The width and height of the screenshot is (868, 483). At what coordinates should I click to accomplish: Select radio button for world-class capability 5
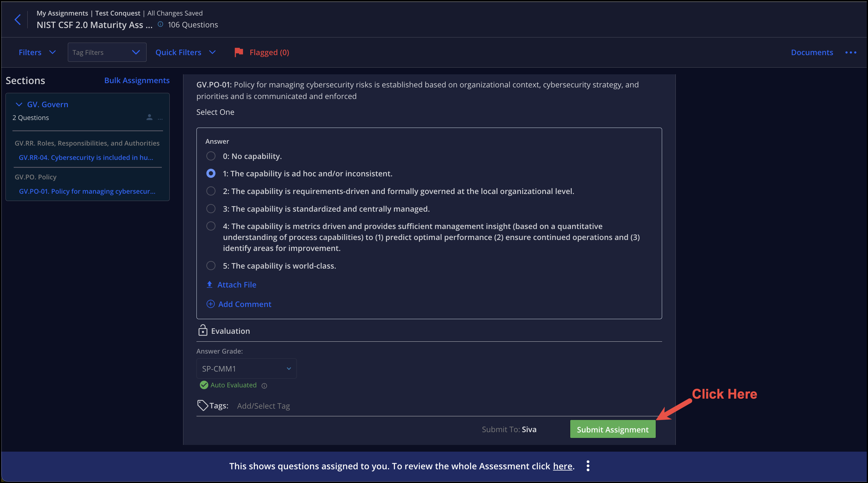coord(211,265)
